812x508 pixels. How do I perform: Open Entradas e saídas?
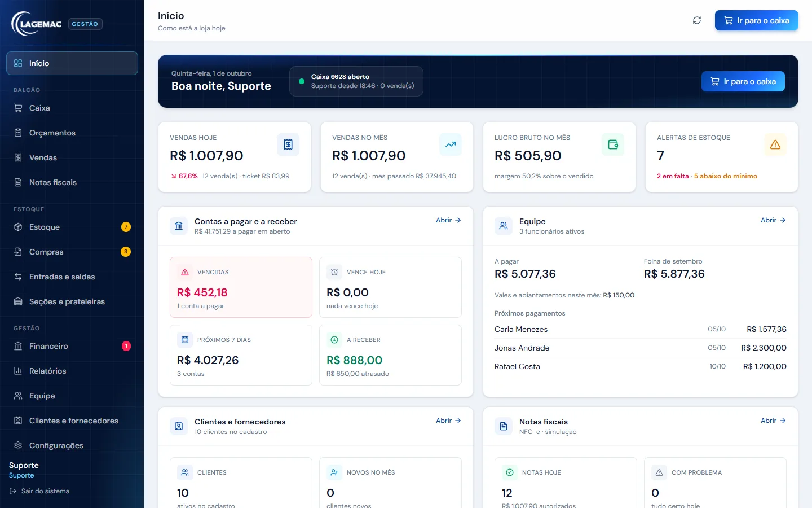pos(72,277)
